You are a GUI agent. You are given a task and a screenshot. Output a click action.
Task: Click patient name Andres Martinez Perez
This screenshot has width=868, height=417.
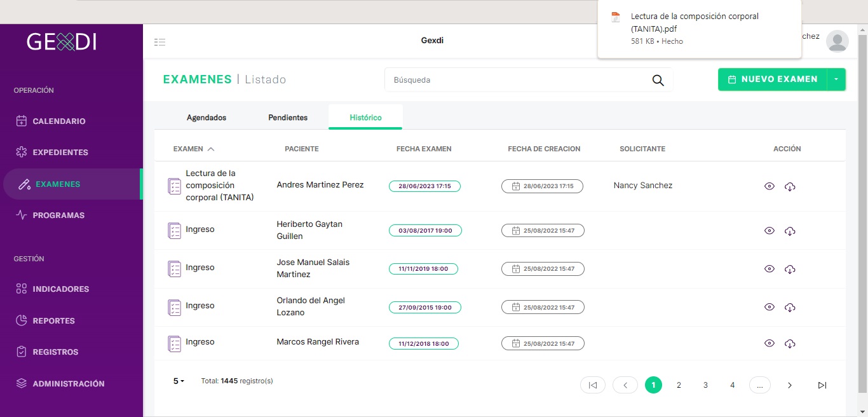[x=320, y=185]
